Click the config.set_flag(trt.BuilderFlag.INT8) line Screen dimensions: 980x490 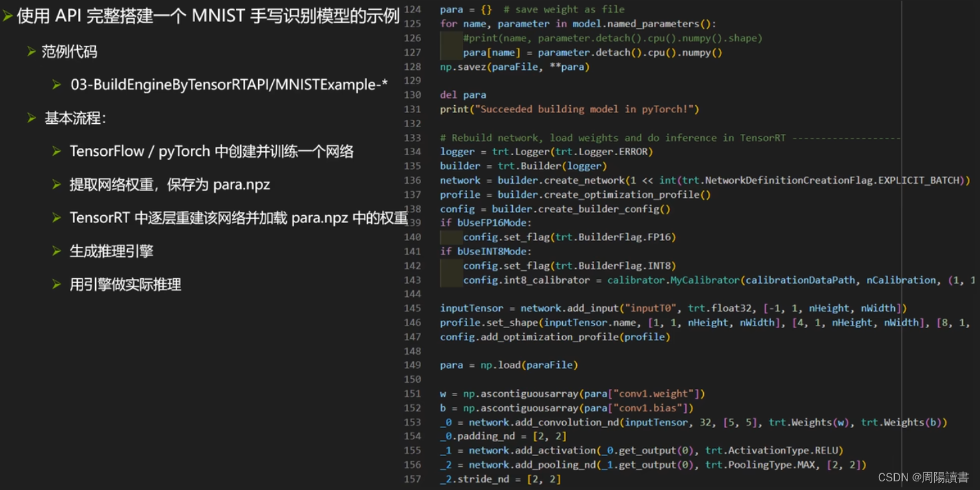click(x=570, y=265)
